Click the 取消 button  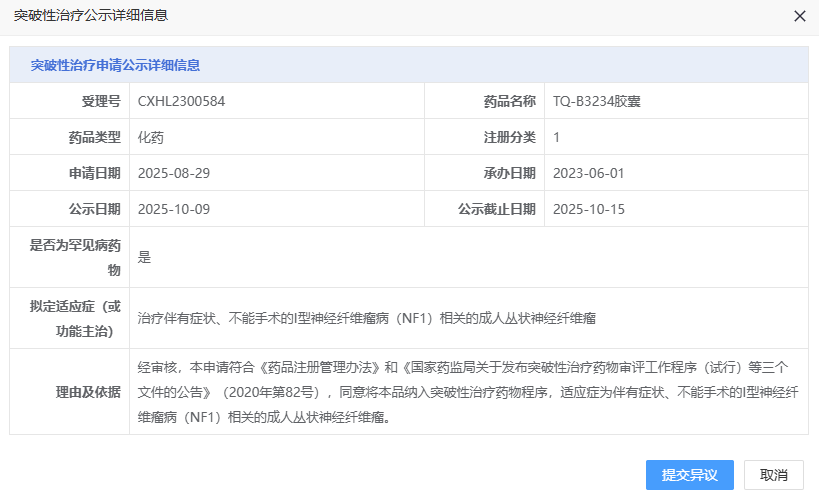pyautogui.click(x=773, y=475)
